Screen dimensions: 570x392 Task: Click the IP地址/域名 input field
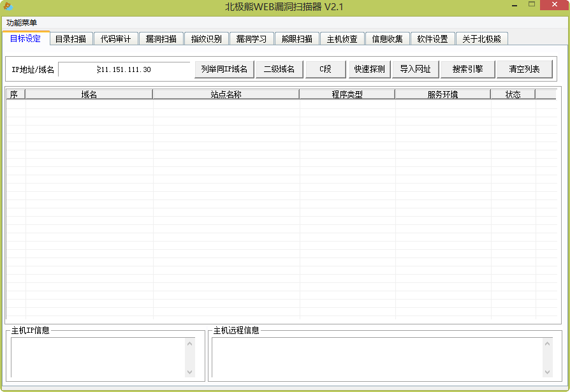coord(124,69)
